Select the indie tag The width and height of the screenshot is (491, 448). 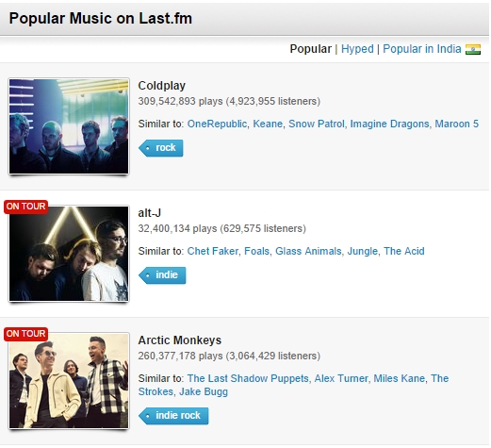tap(162, 275)
